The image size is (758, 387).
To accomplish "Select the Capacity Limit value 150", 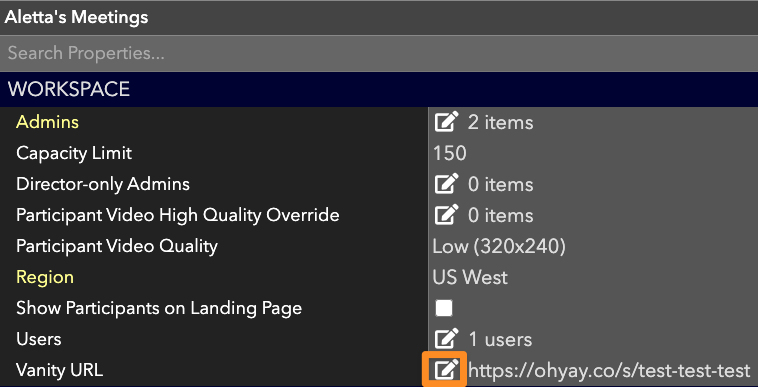I will 450,153.
